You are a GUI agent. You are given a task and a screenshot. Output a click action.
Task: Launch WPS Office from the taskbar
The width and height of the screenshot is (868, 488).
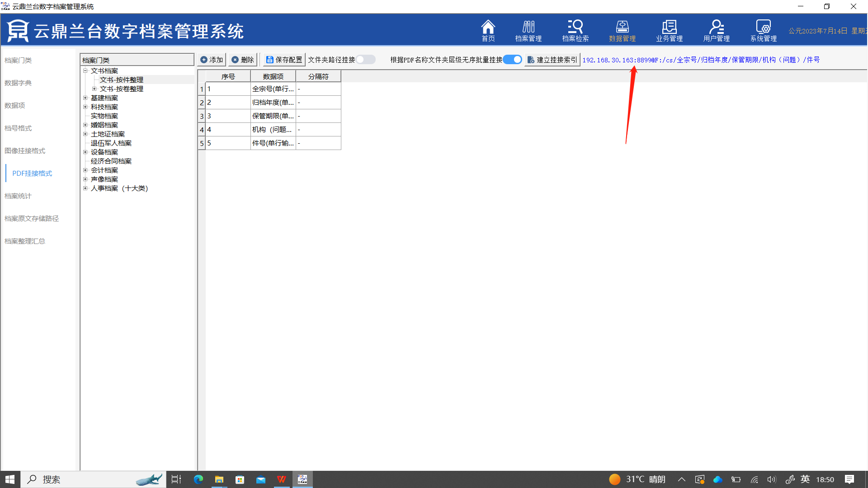click(x=281, y=479)
